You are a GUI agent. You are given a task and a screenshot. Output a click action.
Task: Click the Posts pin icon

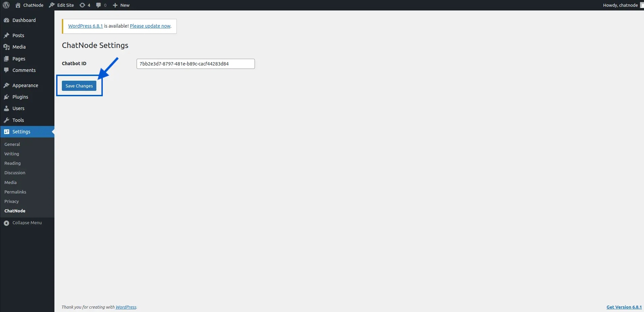pyautogui.click(x=6, y=35)
